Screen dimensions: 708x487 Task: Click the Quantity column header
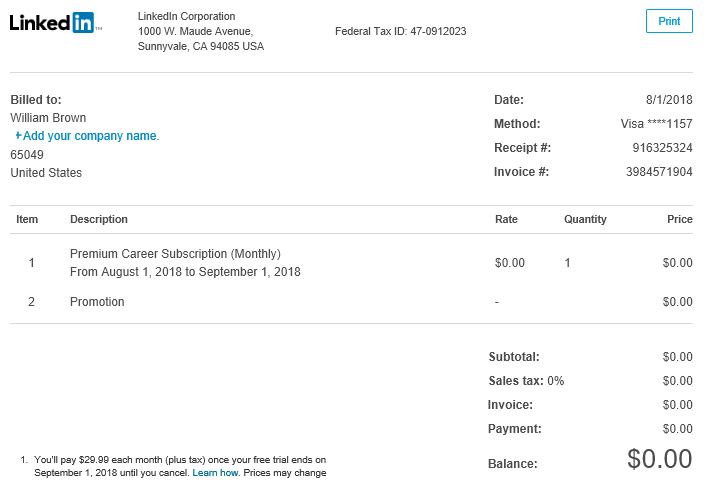pyautogui.click(x=585, y=219)
